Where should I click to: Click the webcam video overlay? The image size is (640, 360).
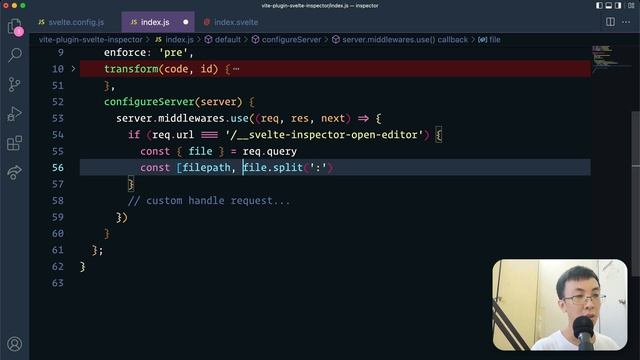point(560,304)
